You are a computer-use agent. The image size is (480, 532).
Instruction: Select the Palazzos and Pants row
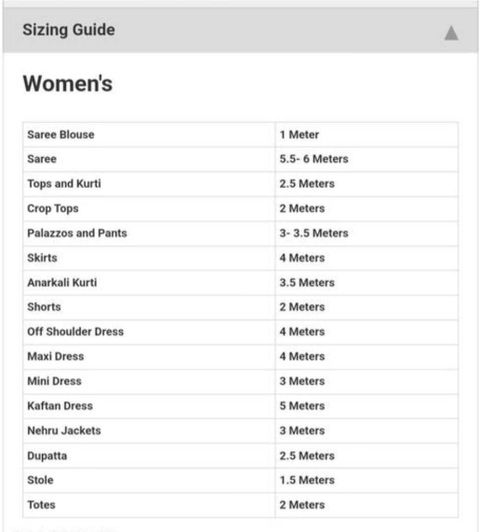[x=241, y=233]
